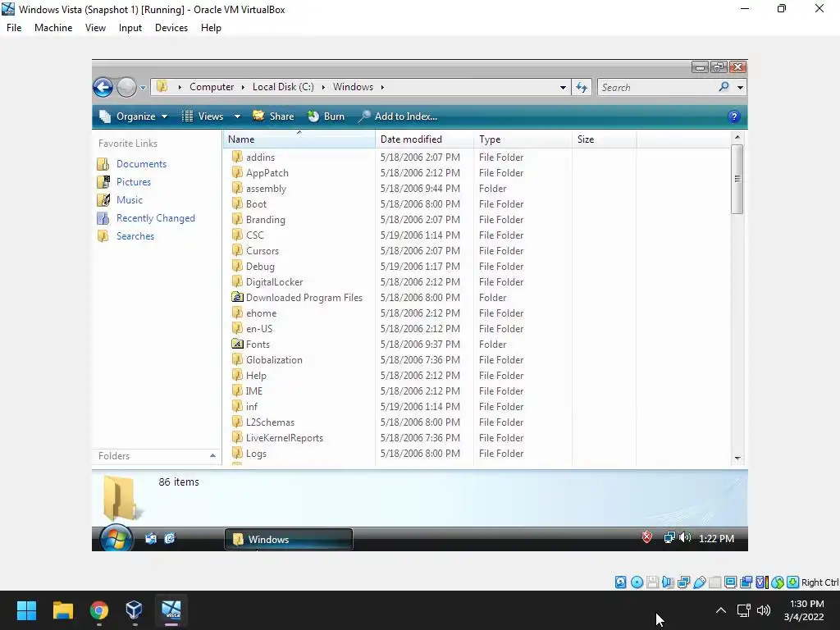Open the Help question mark icon
The height and width of the screenshot is (630, 840).
(x=734, y=116)
